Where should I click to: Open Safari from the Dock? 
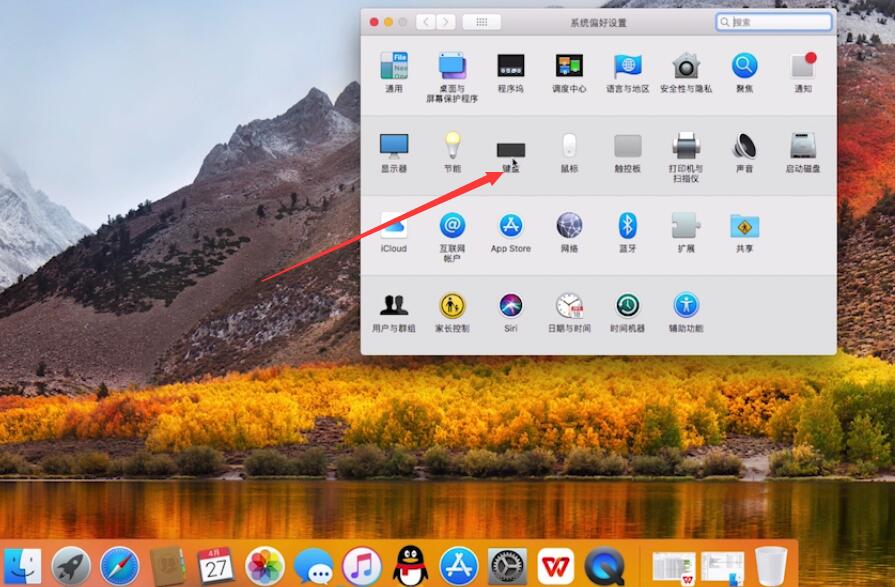tap(119, 566)
